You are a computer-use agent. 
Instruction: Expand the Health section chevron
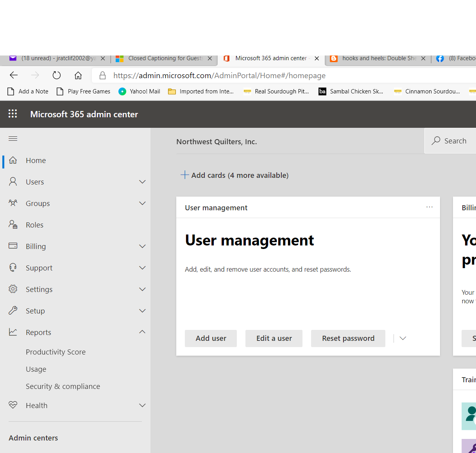coord(142,405)
